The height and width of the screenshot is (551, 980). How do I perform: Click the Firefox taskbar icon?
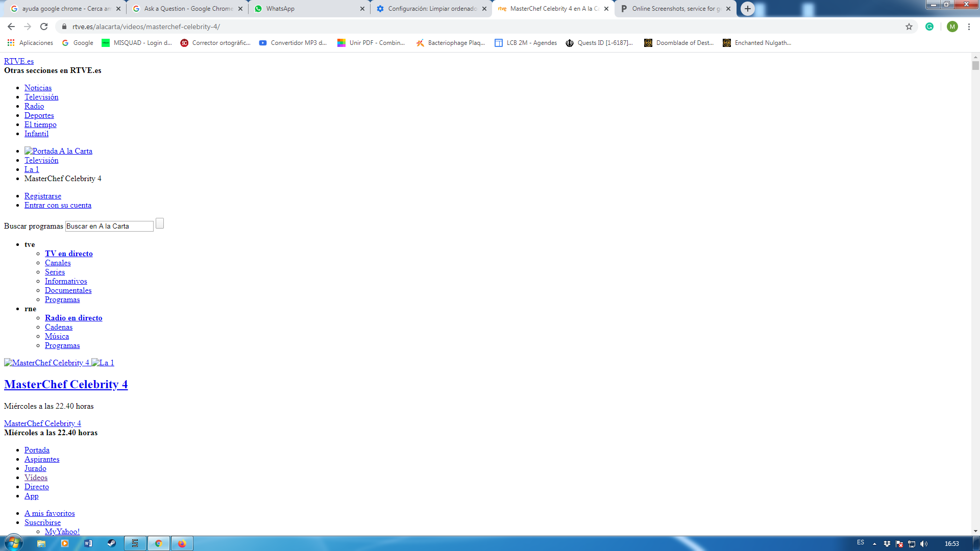pos(181,543)
